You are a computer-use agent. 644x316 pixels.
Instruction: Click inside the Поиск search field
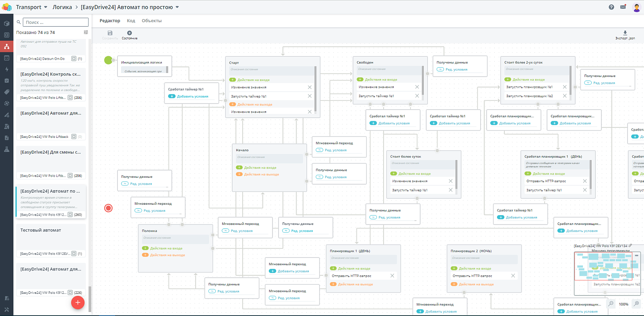56,22
